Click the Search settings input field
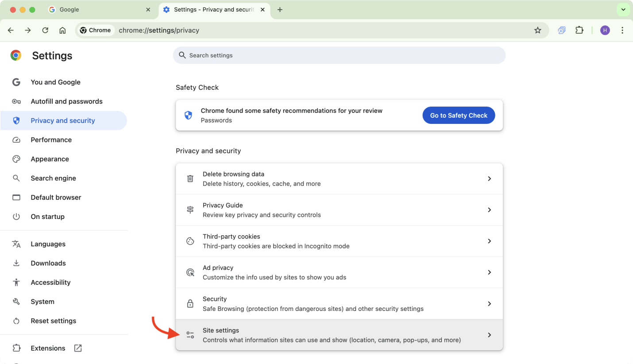The image size is (633, 364). coord(339,55)
